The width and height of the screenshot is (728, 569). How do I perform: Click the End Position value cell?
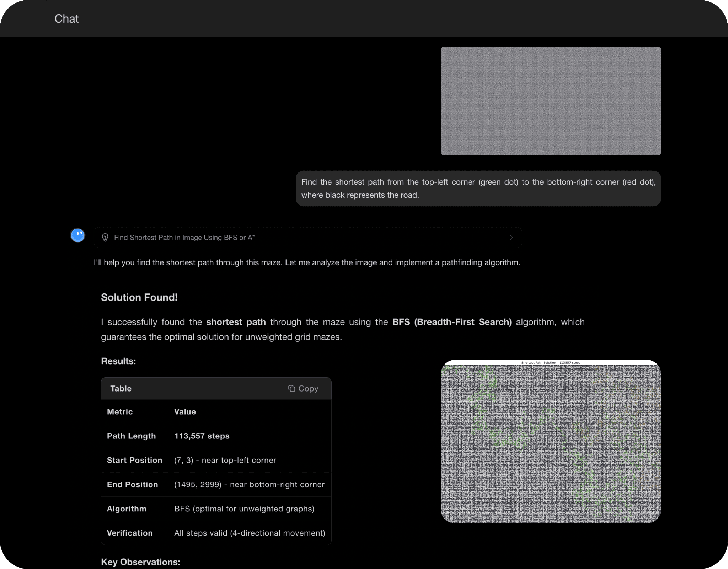point(249,484)
